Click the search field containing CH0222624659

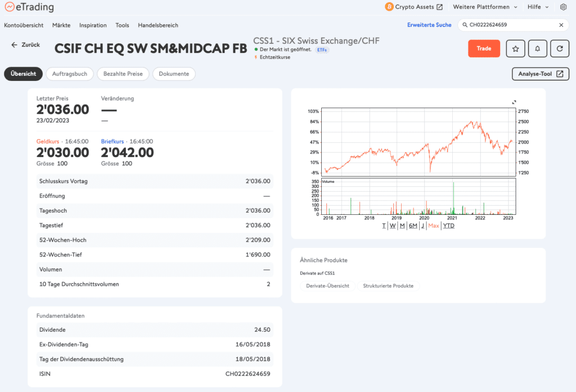pos(512,25)
